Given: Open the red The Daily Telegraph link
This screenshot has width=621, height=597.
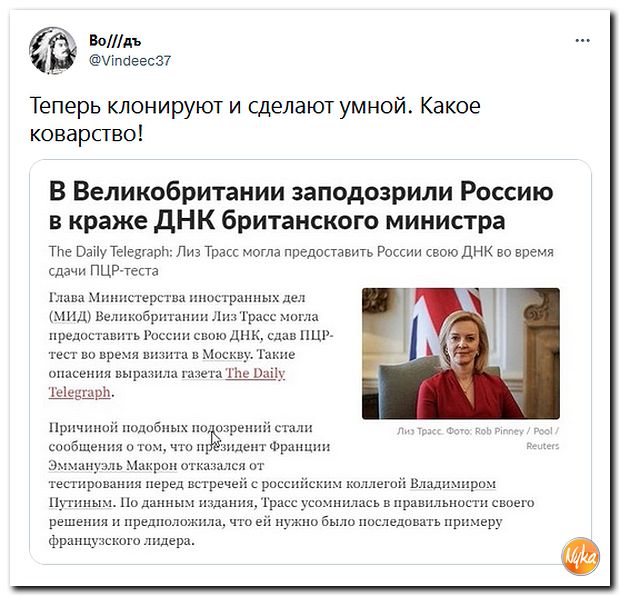Looking at the screenshot, I should pyautogui.click(x=255, y=373).
